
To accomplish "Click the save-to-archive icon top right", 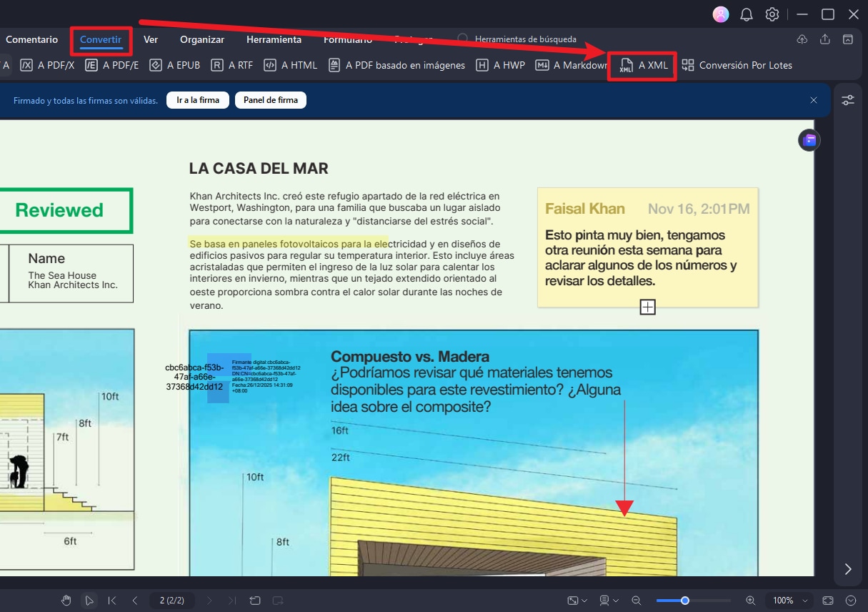I will point(848,39).
